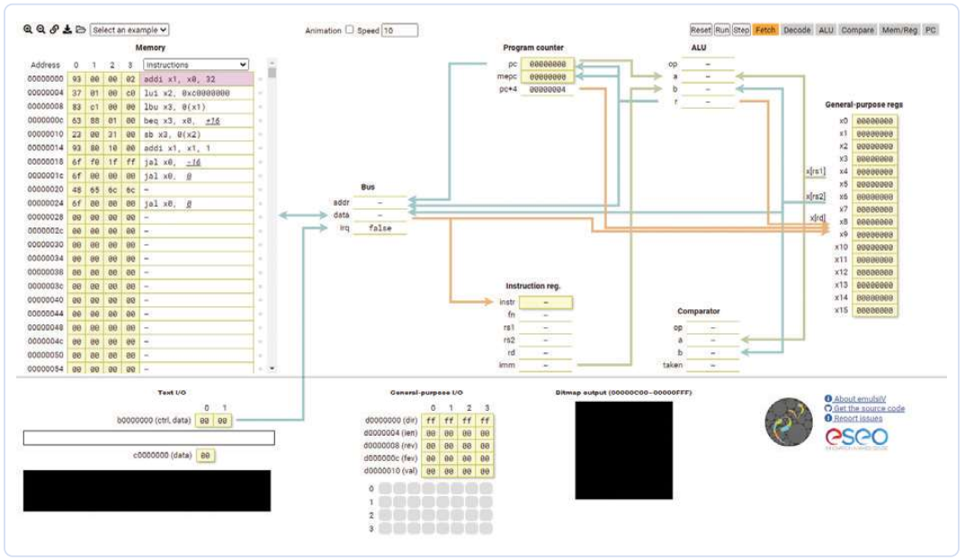Select instruction 'lui x2, 0xc0000000'

pyautogui.click(x=198, y=93)
